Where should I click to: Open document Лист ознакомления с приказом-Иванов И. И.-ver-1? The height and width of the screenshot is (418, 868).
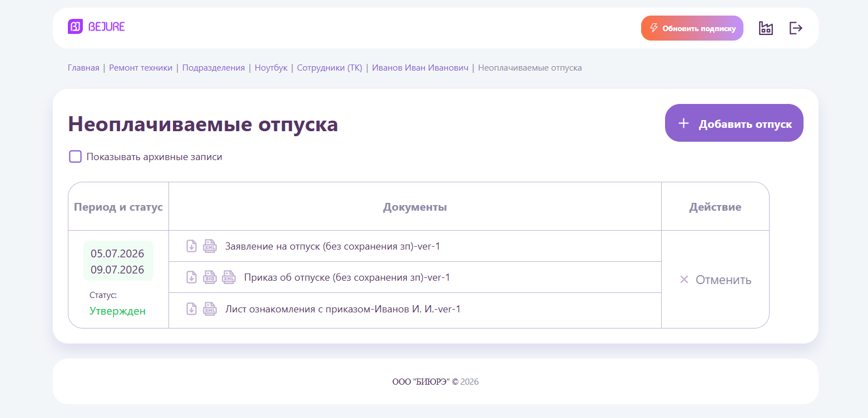(x=343, y=308)
